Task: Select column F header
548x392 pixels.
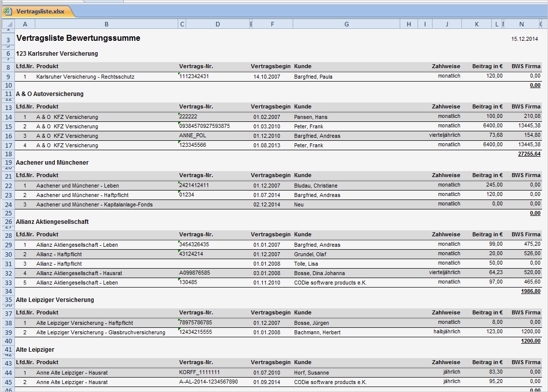Action: click(272, 24)
